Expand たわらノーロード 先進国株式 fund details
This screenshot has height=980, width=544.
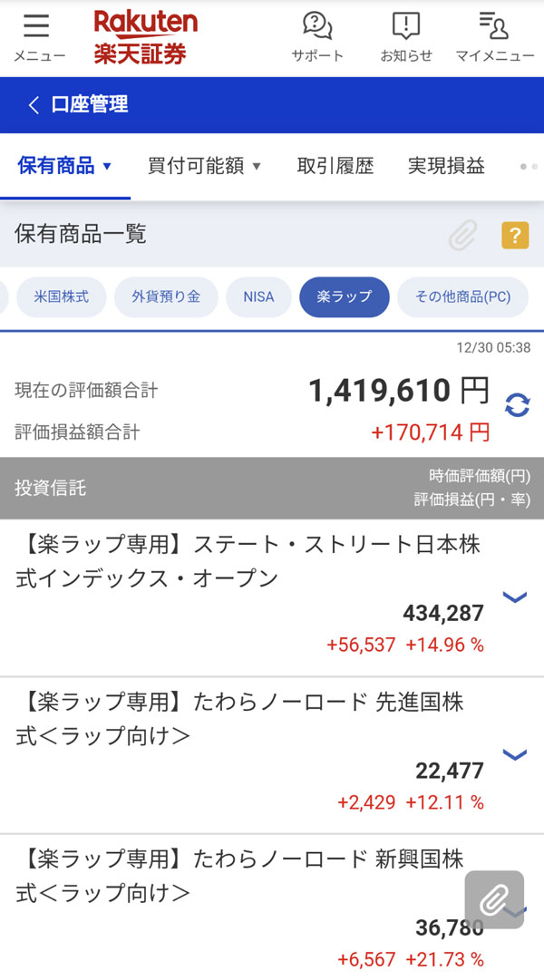(515, 754)
